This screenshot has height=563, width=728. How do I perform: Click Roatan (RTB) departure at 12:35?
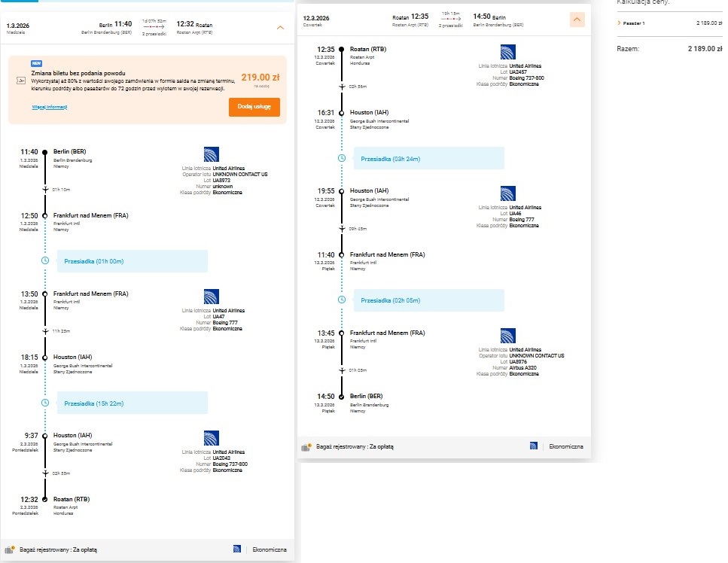coord(368,49)
